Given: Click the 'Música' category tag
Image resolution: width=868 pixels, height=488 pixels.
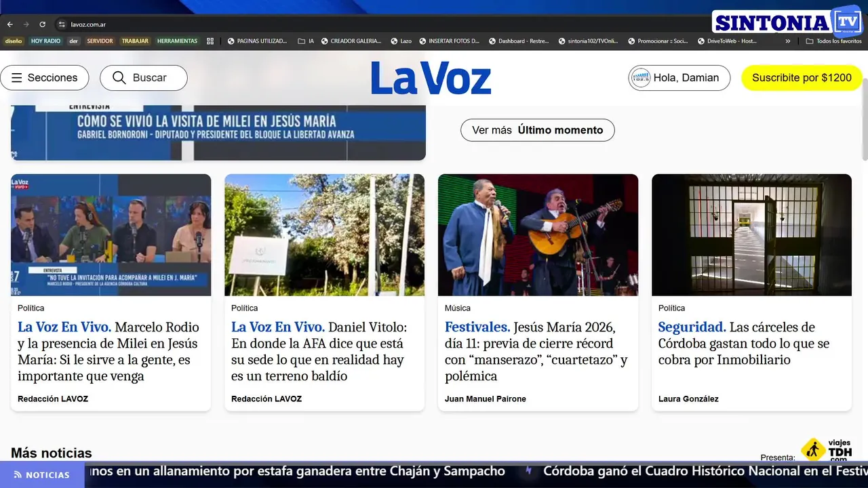Looking at the screenshot, I should [x=458, y=308].
